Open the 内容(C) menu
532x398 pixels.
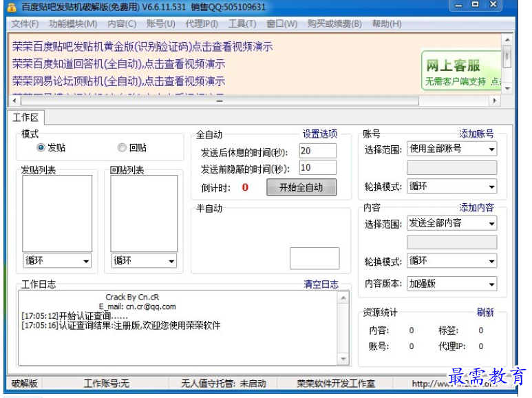coord(121,24)
